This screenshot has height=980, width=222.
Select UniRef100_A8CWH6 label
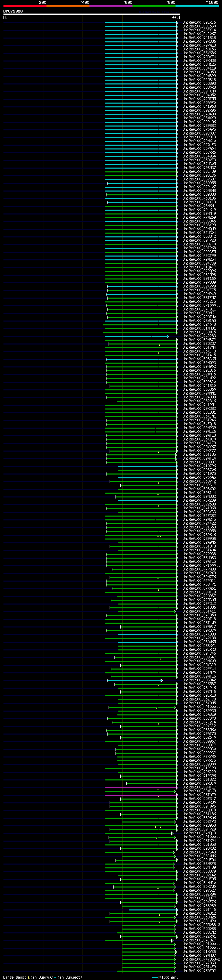199,856
